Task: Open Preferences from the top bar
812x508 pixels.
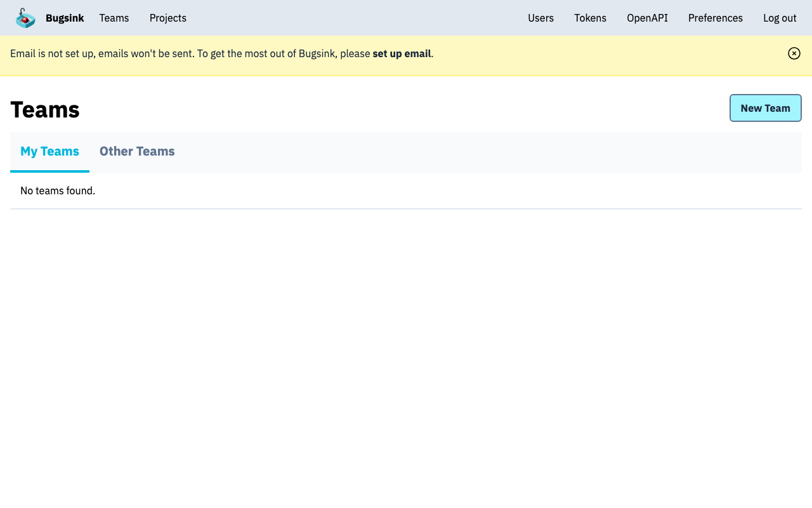Action: [x=716, y=18]
